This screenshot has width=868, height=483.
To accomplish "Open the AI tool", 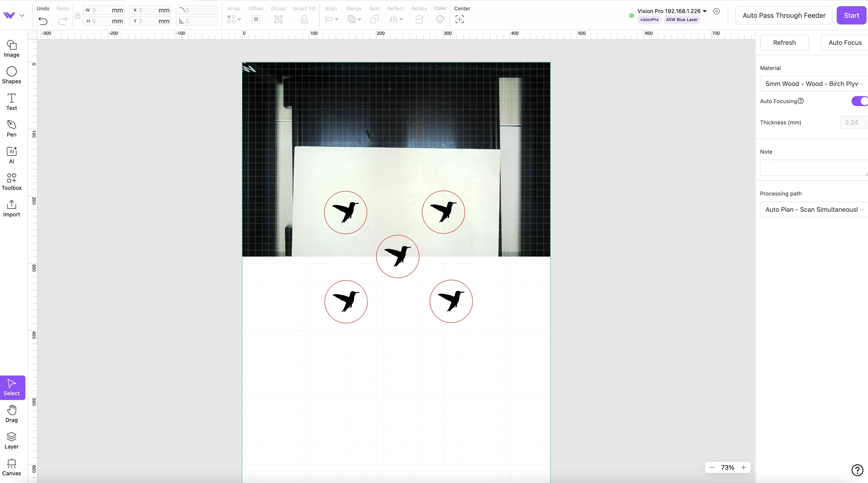I will pyautogui.click(x=11, y=155).
